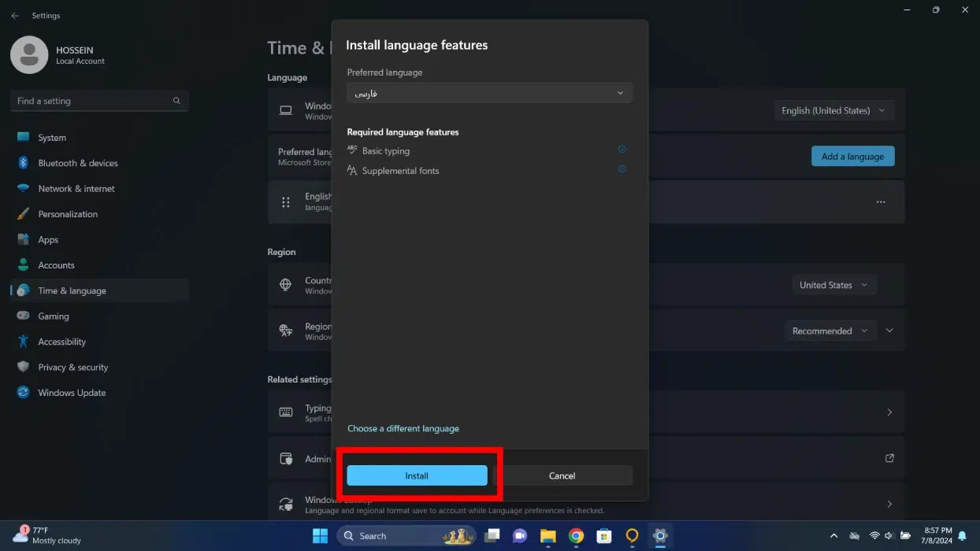Click the Supplemental fonts info icon
This screenshot has height=551, width=980.
pyautogui.click(x=622, y=169)
